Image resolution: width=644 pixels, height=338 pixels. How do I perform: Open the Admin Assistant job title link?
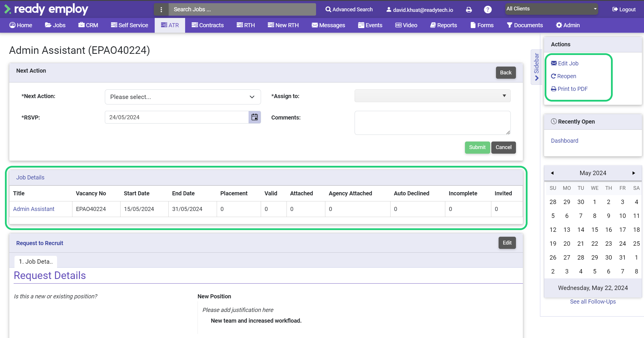pos(34,209)
